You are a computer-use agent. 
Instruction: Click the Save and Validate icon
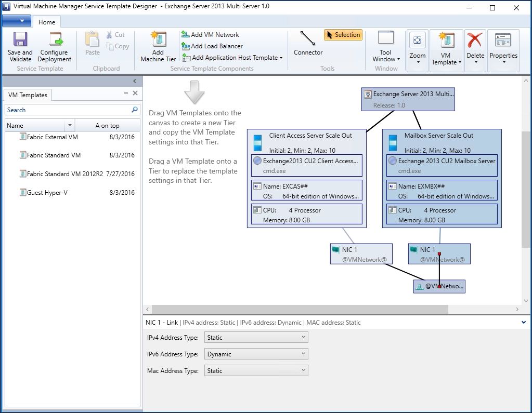tap(20, 41)
